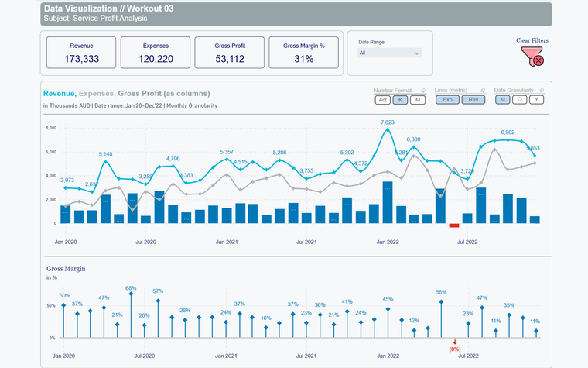Click the Gross Margin chart title
The width and height of the screenshot is (588, 368).
pyautogui.click(x=66, y=269)
